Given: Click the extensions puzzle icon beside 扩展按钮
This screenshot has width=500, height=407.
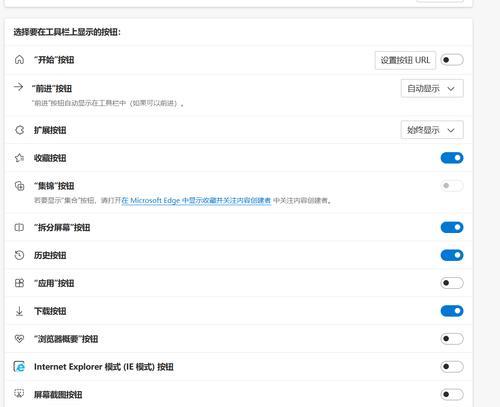Looking at the screenshot, I should pyautogui.click(x=20, y=130).
